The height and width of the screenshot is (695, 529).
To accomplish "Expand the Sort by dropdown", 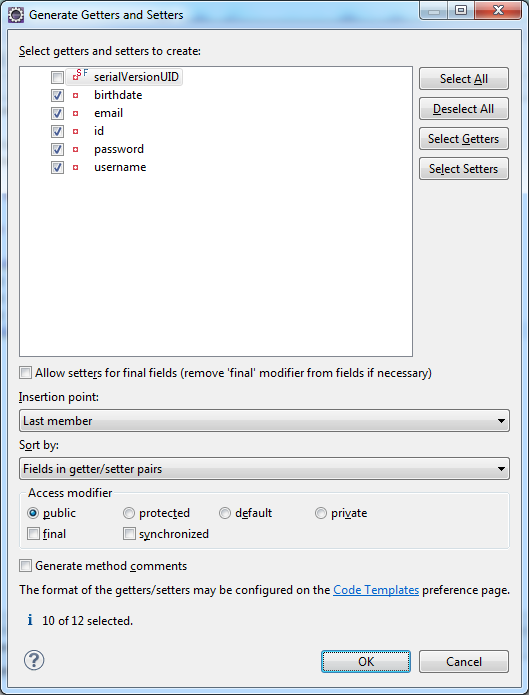I will pyautogui.click(x=264, y=469).
